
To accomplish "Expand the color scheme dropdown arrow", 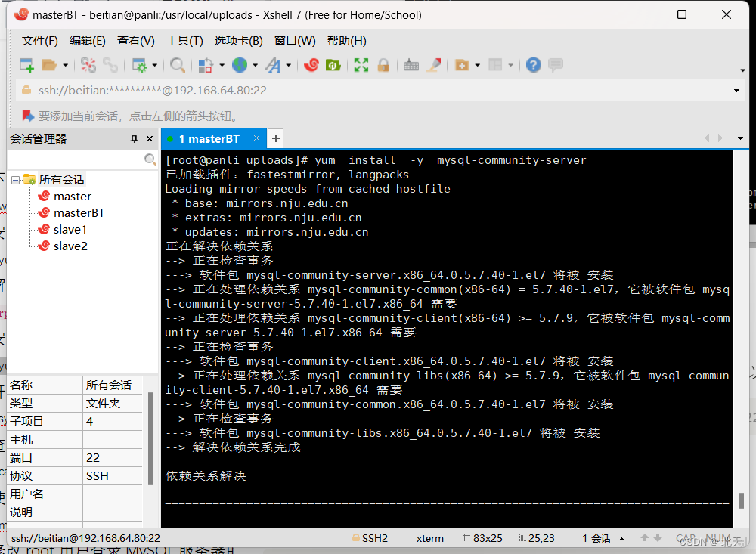I will coord(222,65).
